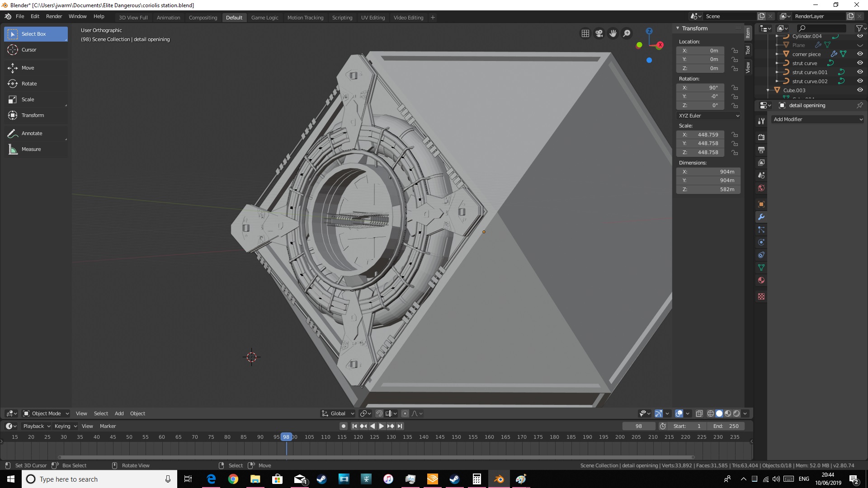Switch to the Scripting workspace tab

pyautogui.click(x=342, y=18)
